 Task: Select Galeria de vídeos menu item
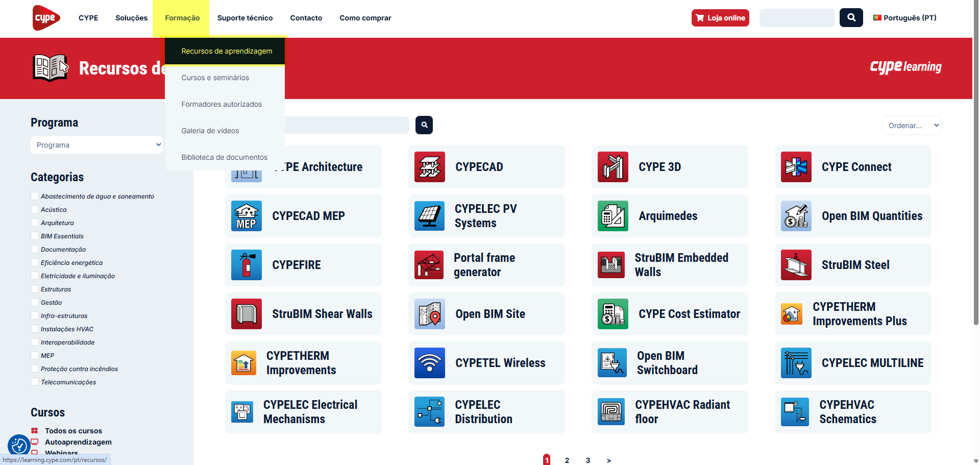click(x=210, y=131)
